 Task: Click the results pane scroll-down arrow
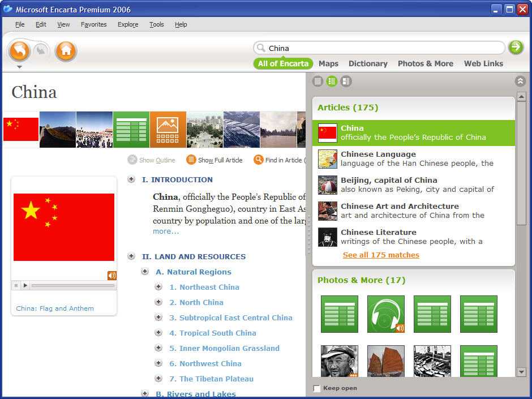point(521,372)
